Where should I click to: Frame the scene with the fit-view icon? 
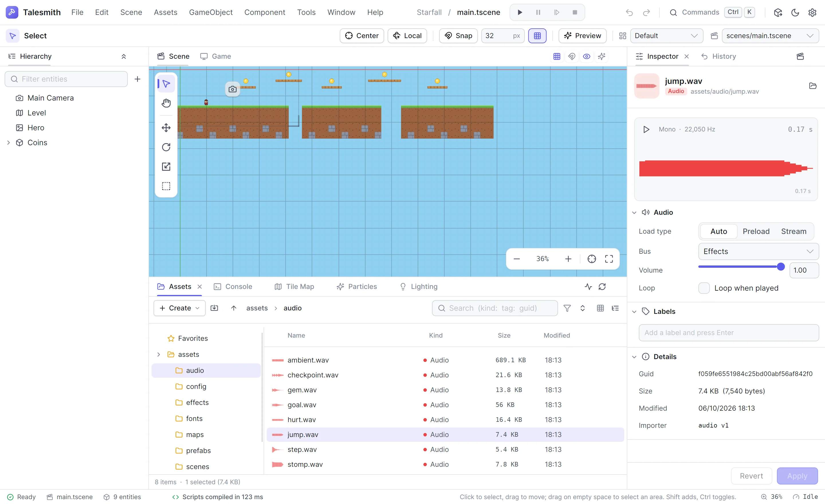tap(609, 259)
